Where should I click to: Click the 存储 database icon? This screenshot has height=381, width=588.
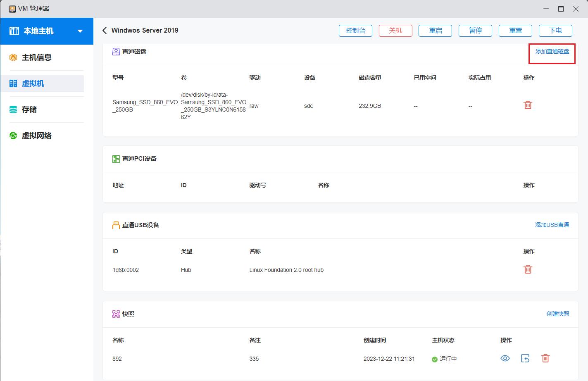tap(13, 110)
